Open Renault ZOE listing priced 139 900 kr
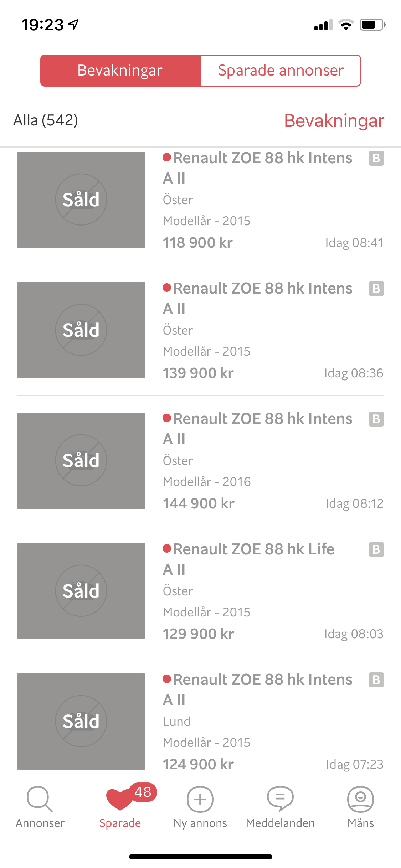401x868 pixels. click(x=200, y=330)
